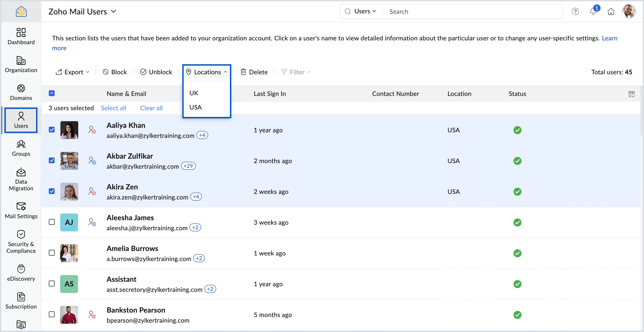Click the Clear all link
644x332 pixels.
pos(151,108)
